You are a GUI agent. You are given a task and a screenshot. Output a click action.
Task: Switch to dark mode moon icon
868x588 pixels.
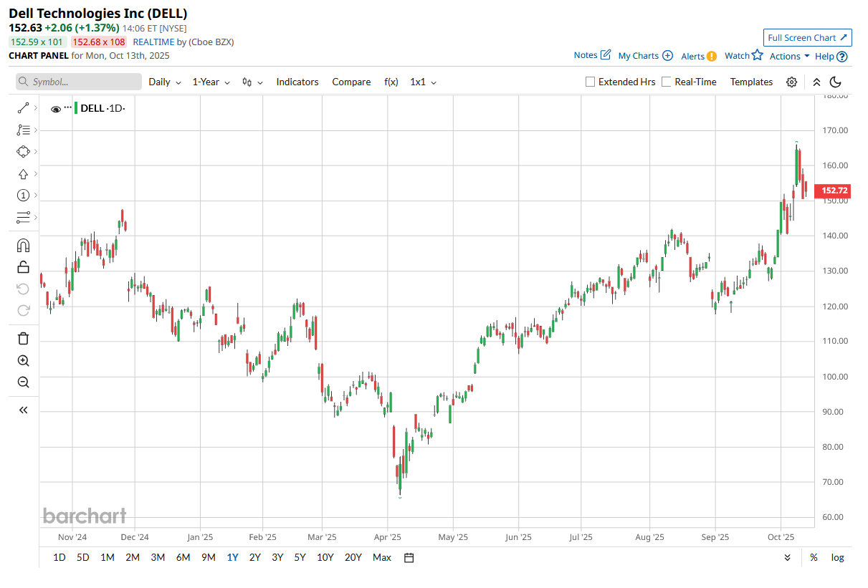pyautogui.click(x=836, y=82)
